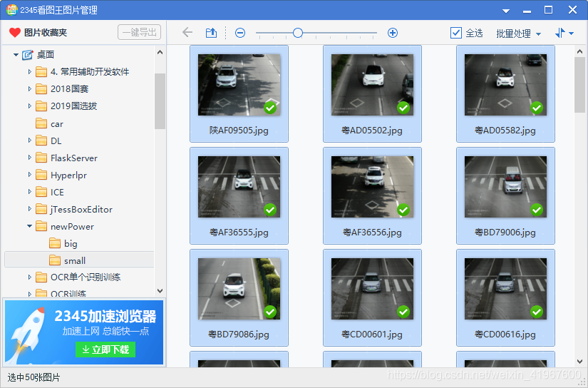Expand the jTessBoxEditor folder
The image size is (588, 388).
[30, 209]
